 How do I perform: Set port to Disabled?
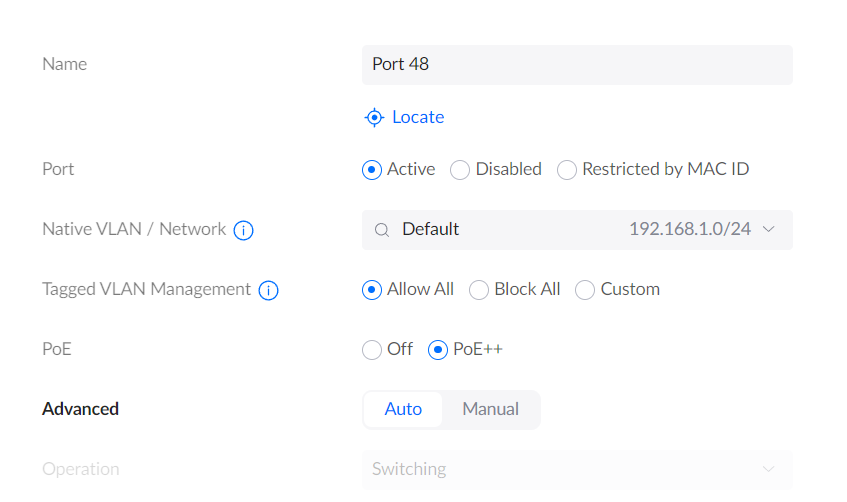coord(460,170)
